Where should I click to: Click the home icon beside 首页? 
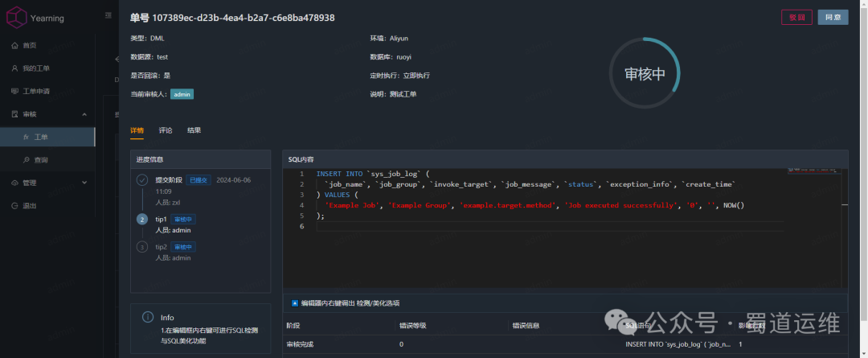click(15, 45)
